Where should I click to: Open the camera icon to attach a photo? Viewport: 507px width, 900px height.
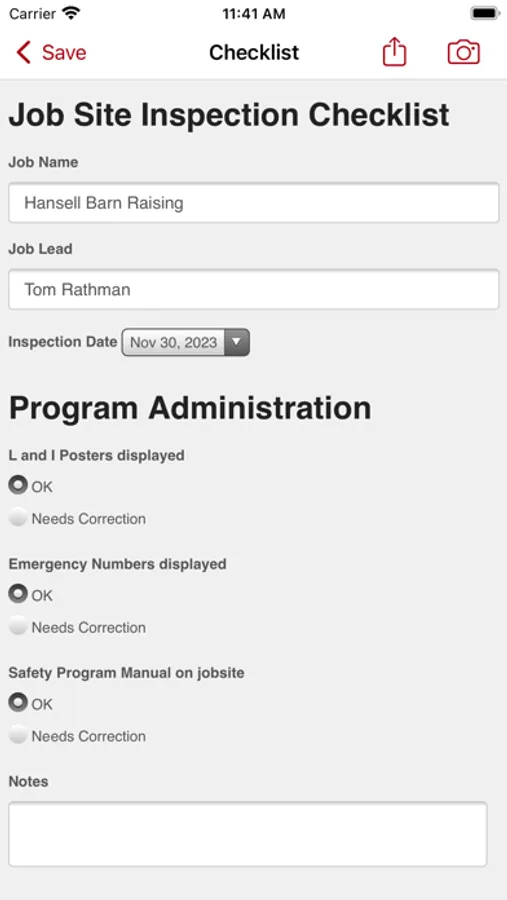pos(463,52)
